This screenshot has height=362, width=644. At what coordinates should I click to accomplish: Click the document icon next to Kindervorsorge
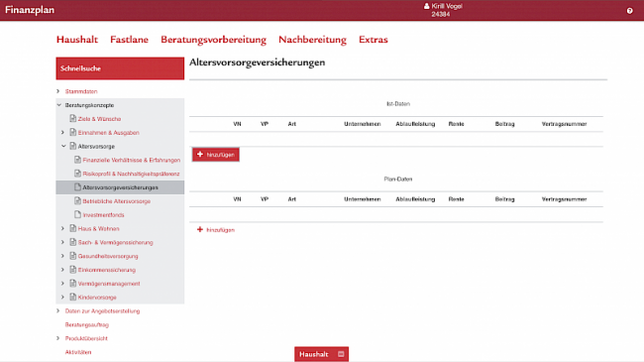72,297
